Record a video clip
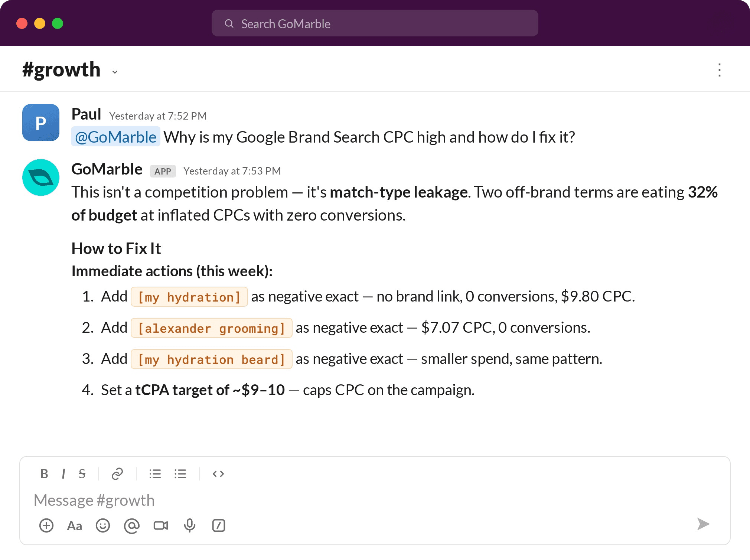The width and height of the screenshot is (750, 560). click(x=161, y=525)
